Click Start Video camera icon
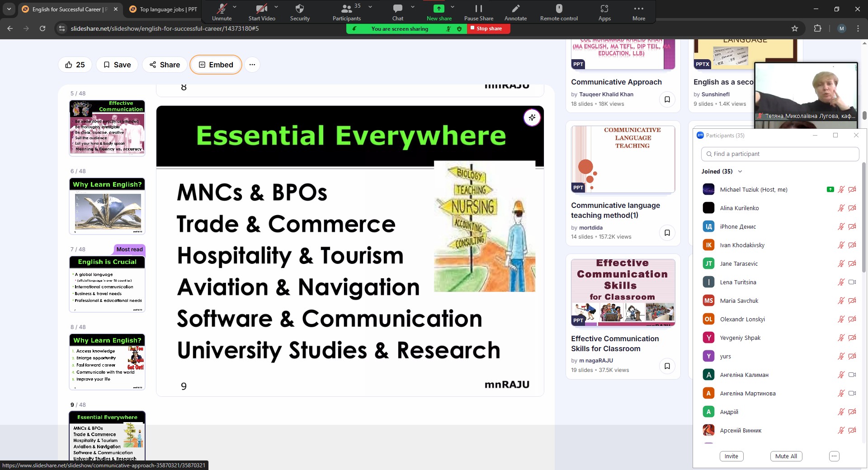868x470 pixels. 261,9
